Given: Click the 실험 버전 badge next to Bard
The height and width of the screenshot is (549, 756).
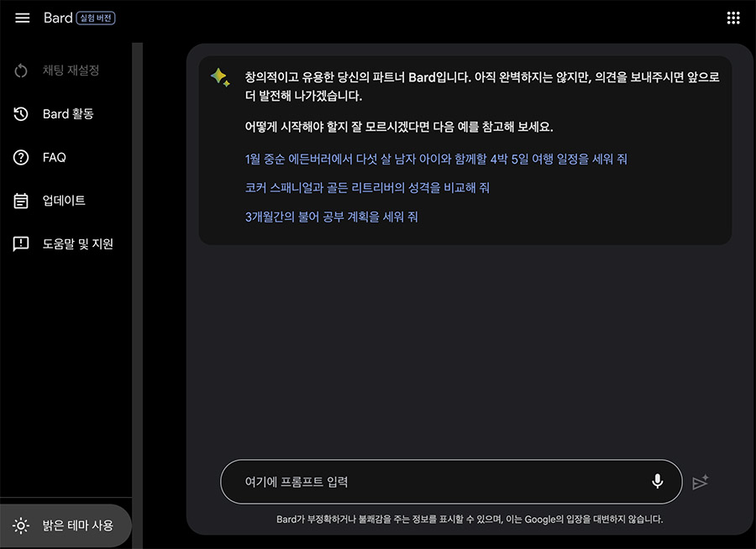Looking at the screenshot, I should [x=96, y=18].
